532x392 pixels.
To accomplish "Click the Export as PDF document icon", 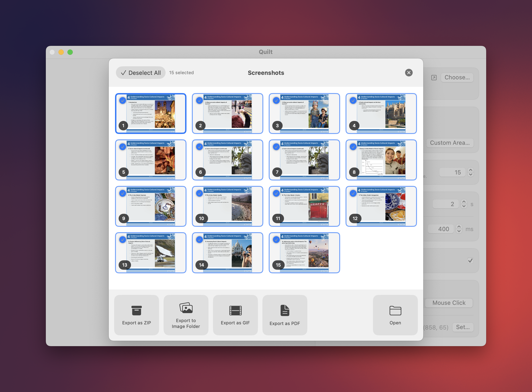I will coord(285,310).
